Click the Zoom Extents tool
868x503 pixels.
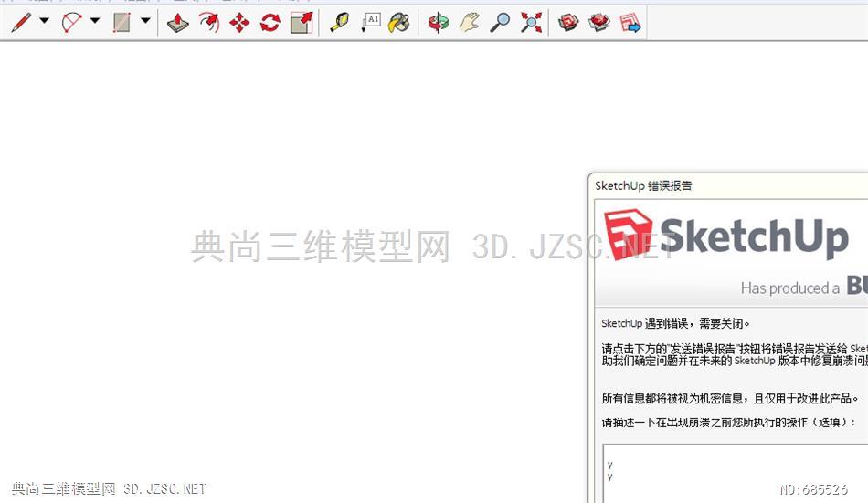click(531, 23)
